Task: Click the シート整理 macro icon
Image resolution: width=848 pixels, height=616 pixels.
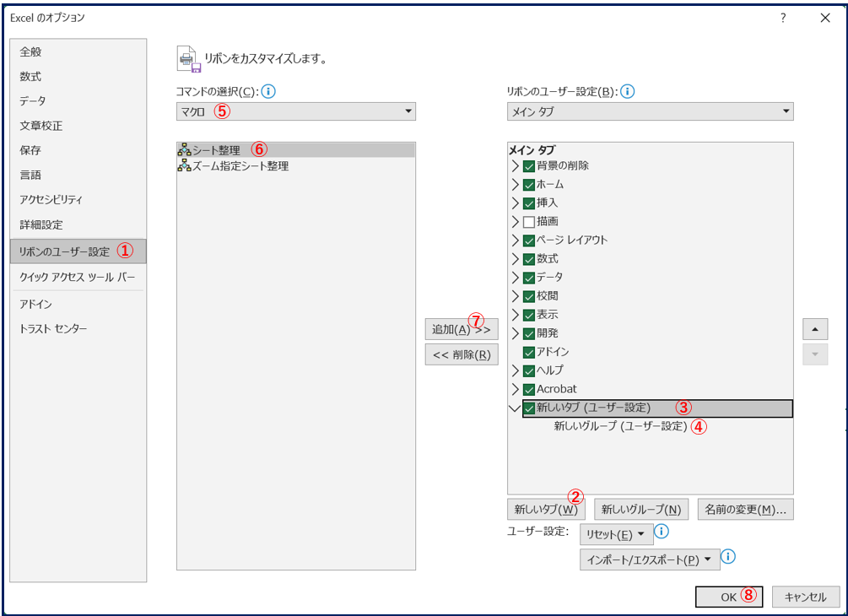Action: 185,150
